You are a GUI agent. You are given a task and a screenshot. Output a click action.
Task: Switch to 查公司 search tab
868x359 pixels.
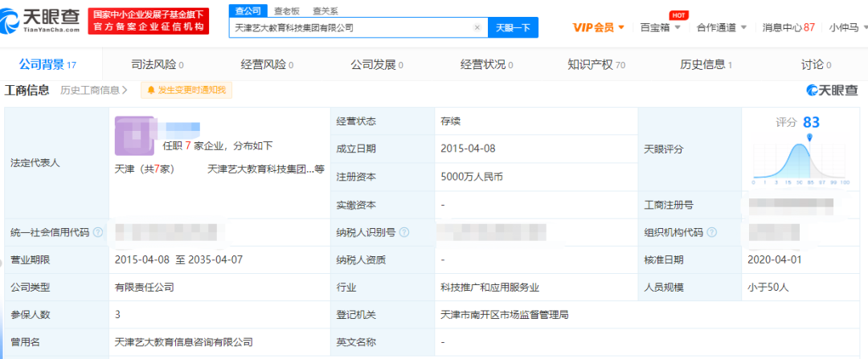[248, 10]
